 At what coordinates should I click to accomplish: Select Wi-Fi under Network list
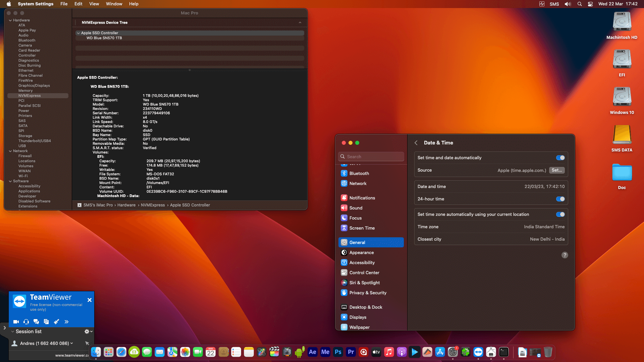(23, 176)
